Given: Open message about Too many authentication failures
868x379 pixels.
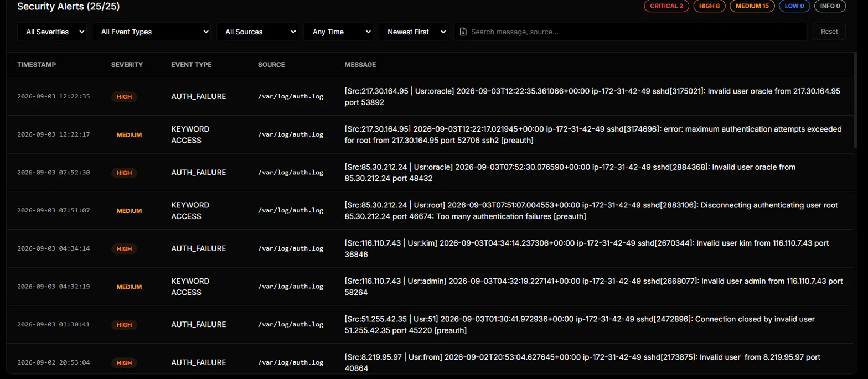Looking at the screenshot, I should [591, 211].
